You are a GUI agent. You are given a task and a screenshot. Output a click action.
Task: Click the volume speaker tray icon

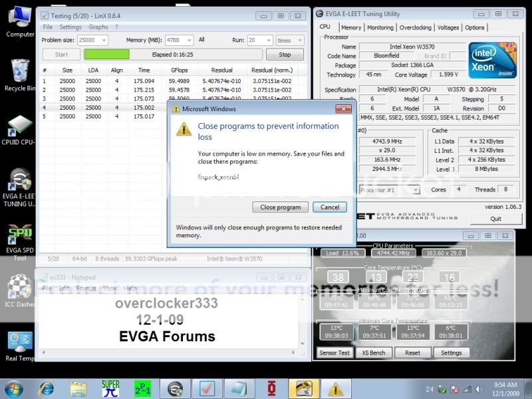(x=479, y=388)
